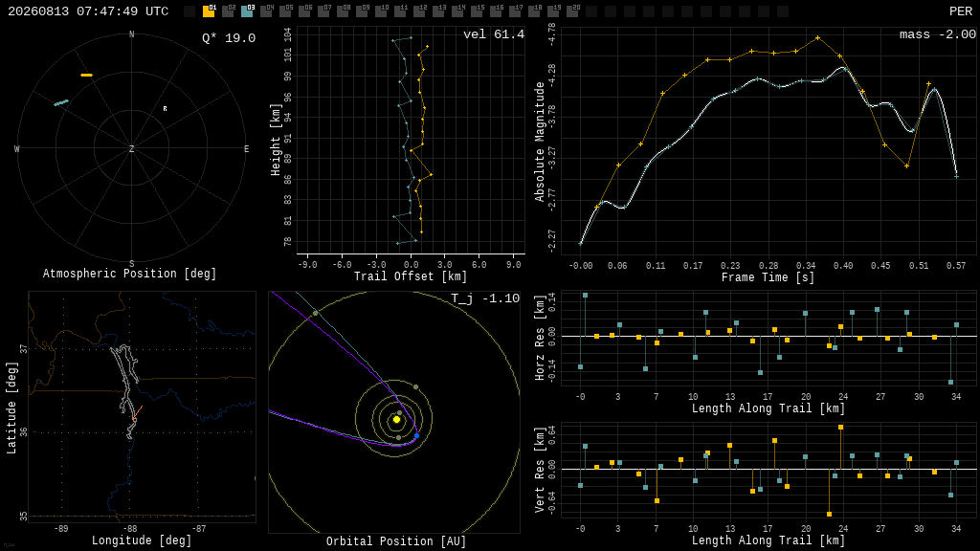Click the gray station 10 box
Image resolution: width=980 pixels, height=551 pixels.
point(381,11)
